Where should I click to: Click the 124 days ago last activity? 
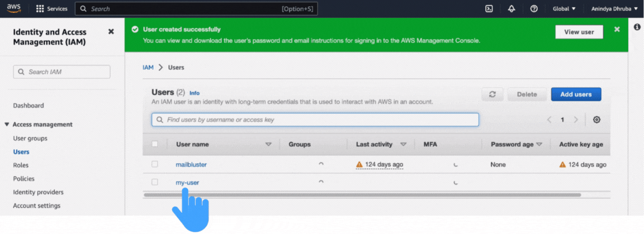click(384, 165)
